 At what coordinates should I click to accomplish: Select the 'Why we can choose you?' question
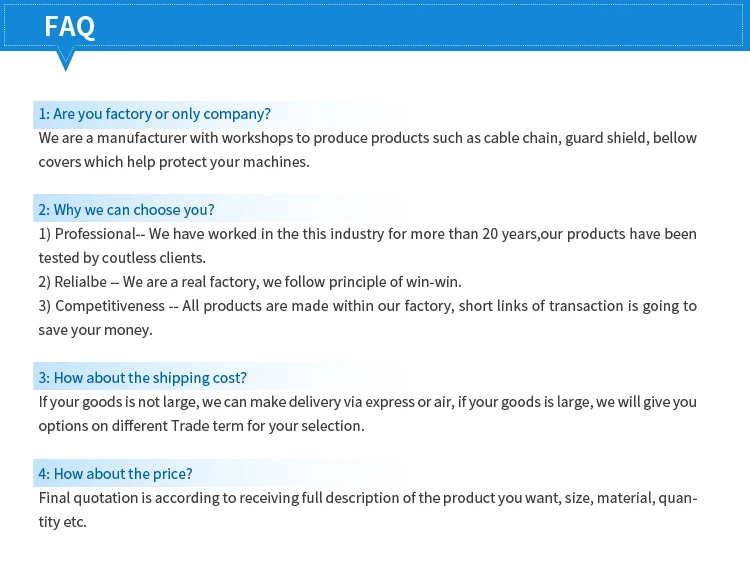coord(126,210)
